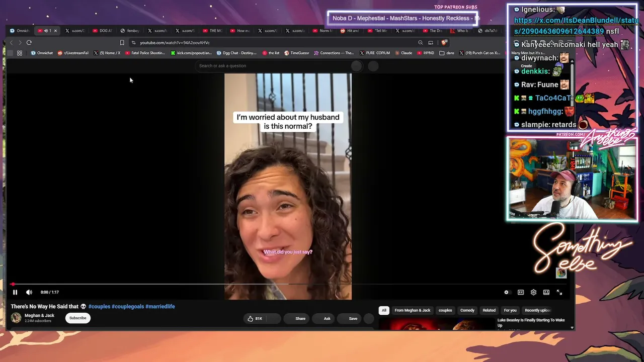Open the player settings gear
The image size is (644, 362).
(533, 292)
